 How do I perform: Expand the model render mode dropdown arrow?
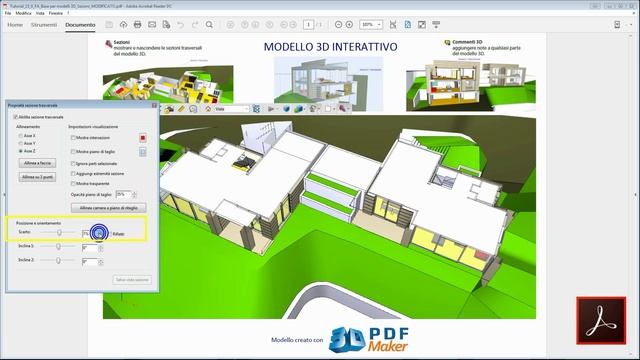tap(305, 109)
